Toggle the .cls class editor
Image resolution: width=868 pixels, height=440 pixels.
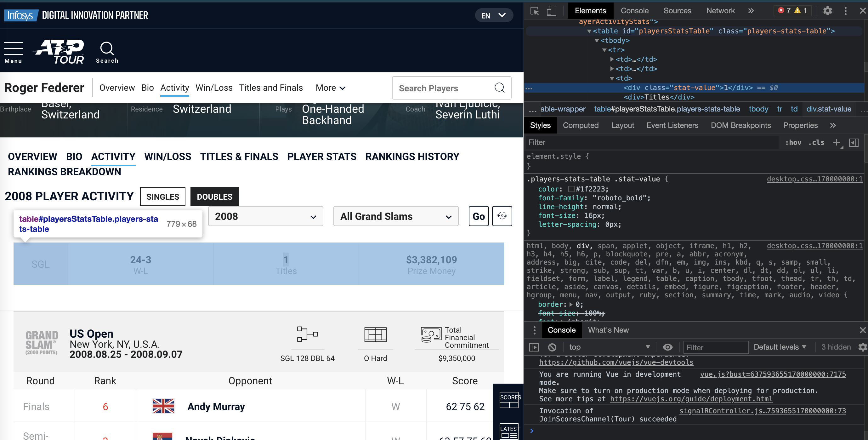[x=816, y=142]
